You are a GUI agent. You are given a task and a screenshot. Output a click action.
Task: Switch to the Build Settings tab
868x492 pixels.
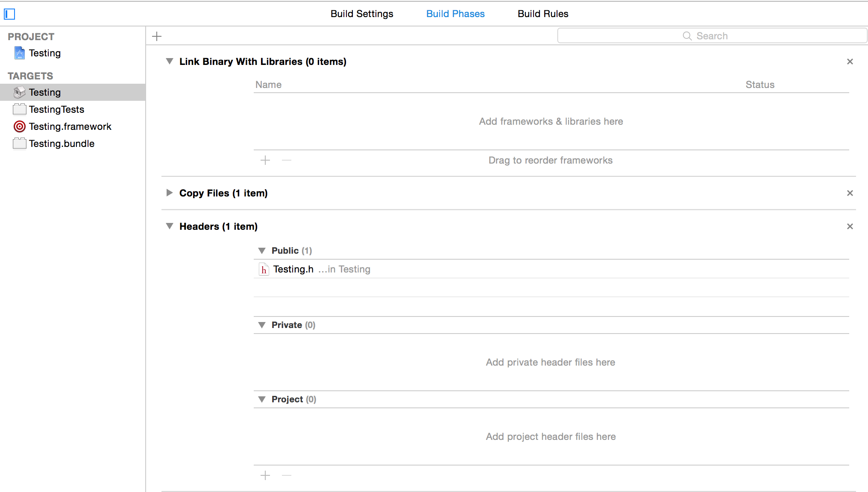[362, 14]
